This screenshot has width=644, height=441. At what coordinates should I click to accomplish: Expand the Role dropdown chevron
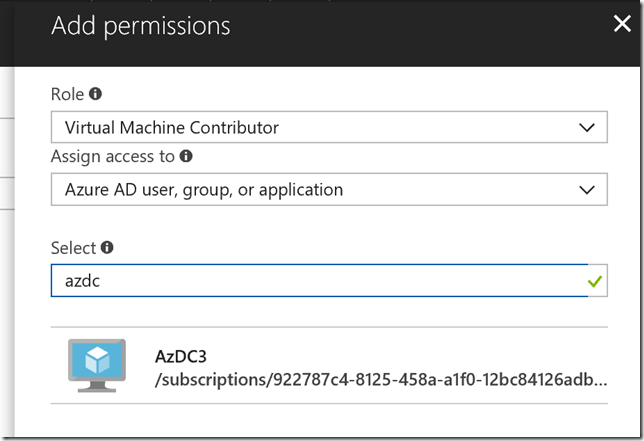pyautogui.click(x=587, y=127)
